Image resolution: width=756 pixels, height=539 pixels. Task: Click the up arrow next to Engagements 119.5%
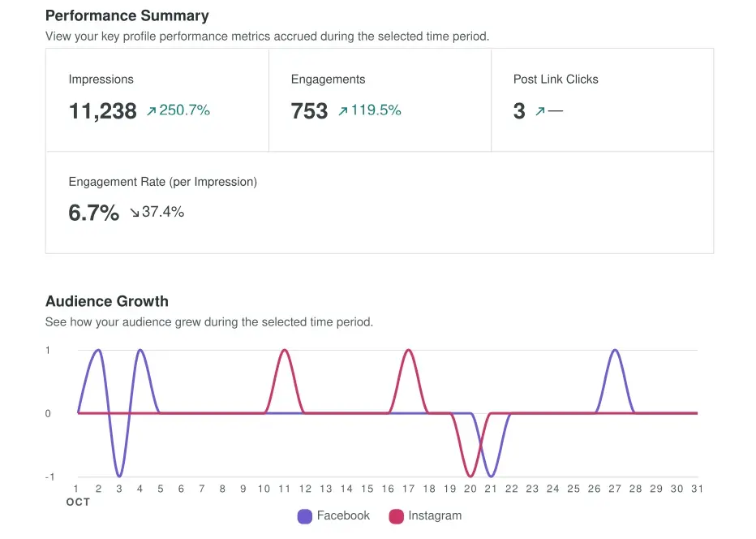[x=342, y=112]
